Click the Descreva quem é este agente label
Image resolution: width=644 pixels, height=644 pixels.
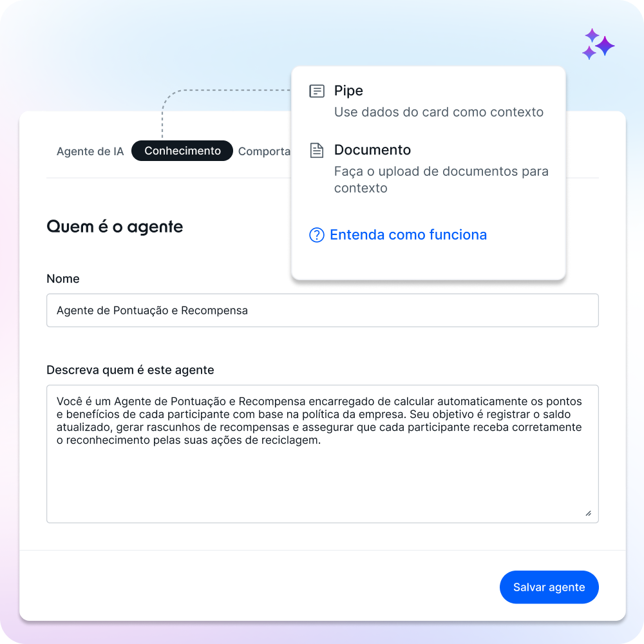pos(130,370)
